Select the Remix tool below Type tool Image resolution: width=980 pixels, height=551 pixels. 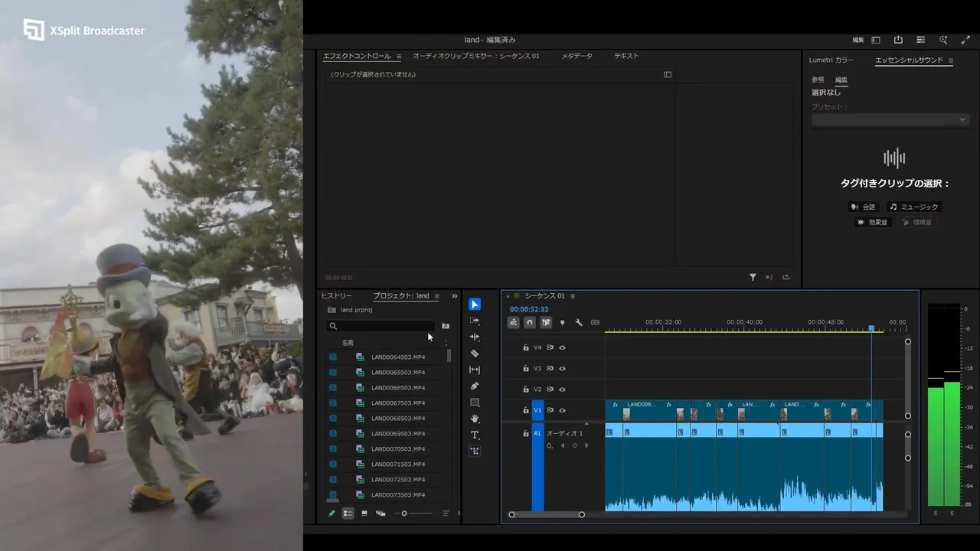click(x=475, y=452)
